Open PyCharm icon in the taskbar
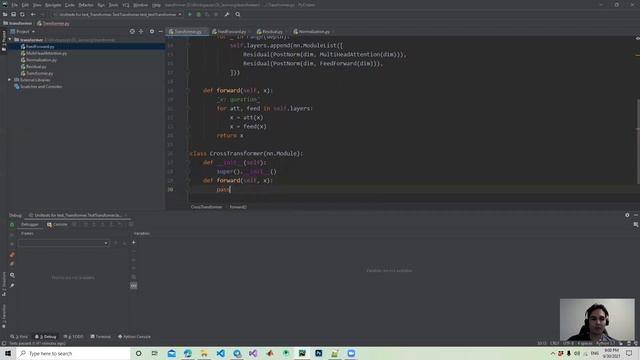Screen dimensions: 640x360 pyautogui.click(x=302, y=353)
